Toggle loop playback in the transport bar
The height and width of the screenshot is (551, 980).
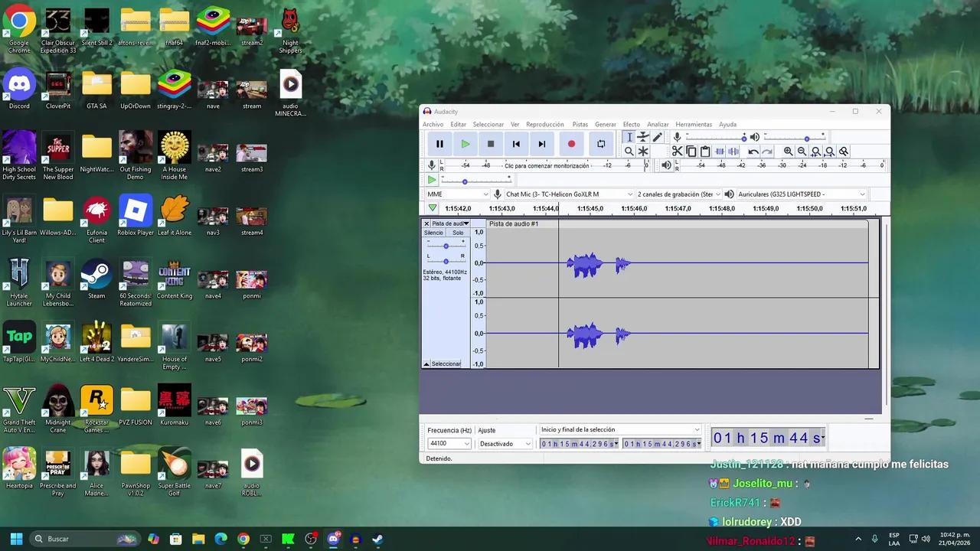tap(601, 143)
